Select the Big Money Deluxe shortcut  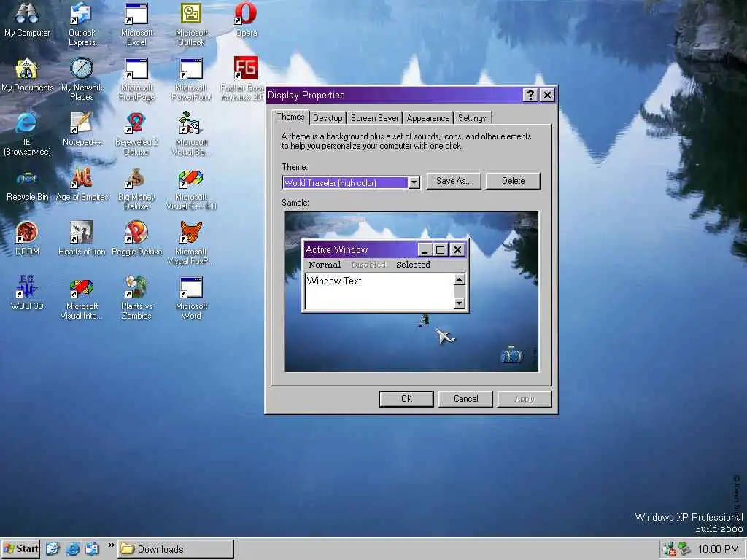click(136, 189)
